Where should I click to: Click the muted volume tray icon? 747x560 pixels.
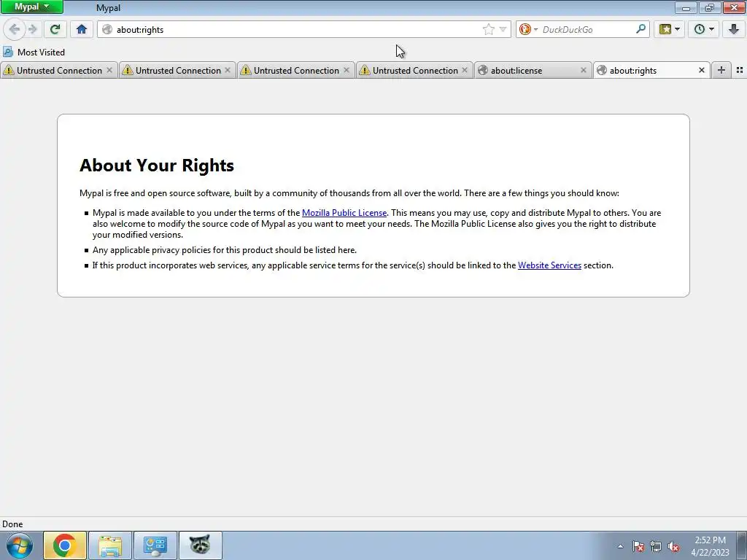[x=673, y=546]
